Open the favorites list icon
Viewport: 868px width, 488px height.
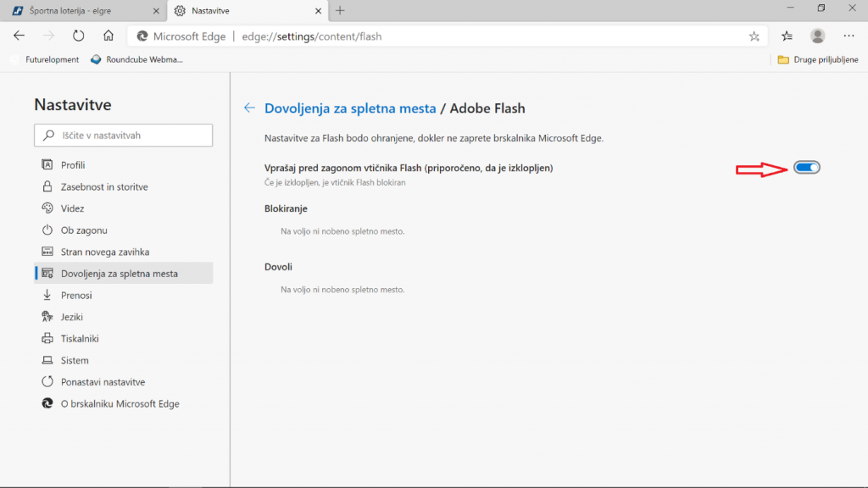coord(787,36)
